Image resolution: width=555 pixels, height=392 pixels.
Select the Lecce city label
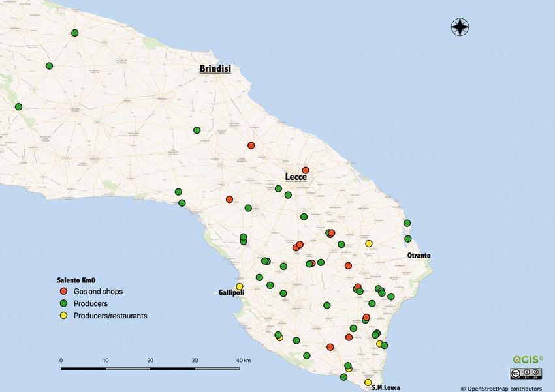coord(296,177)
